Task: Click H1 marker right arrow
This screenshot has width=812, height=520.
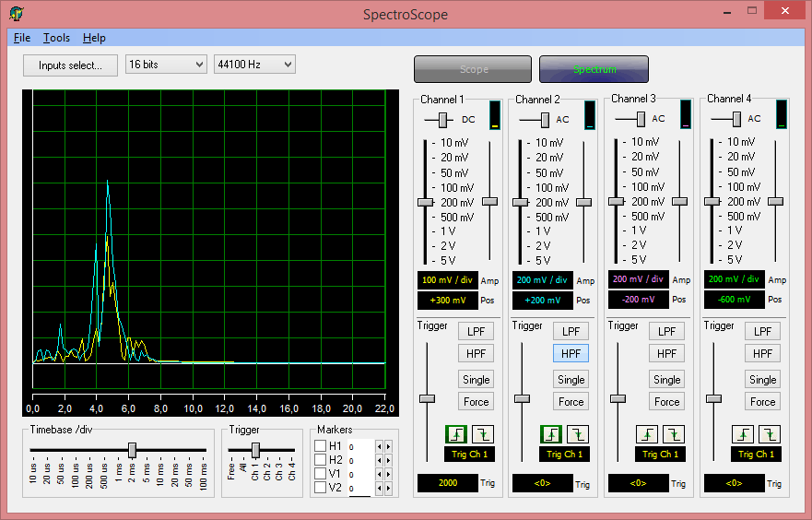Action: [388, 446]
